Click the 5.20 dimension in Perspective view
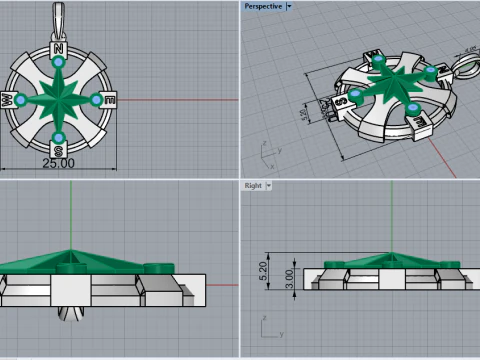Viewport: 480px width, 360px height. coord(303,115)
